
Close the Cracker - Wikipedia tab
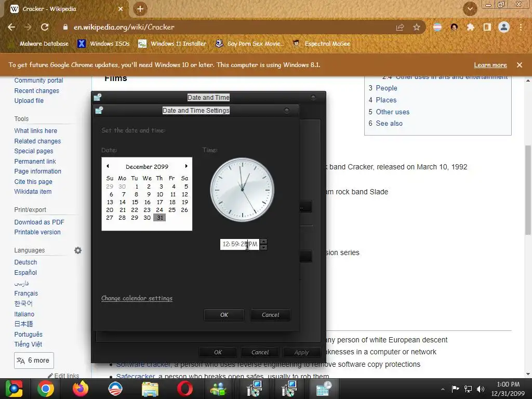click(x=121, y=9)
